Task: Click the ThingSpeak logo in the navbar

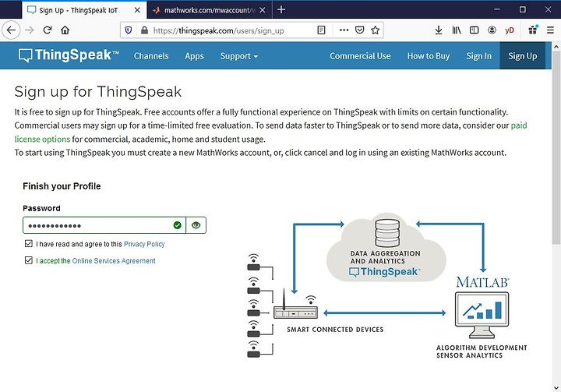Action: (x=69, y=55)
